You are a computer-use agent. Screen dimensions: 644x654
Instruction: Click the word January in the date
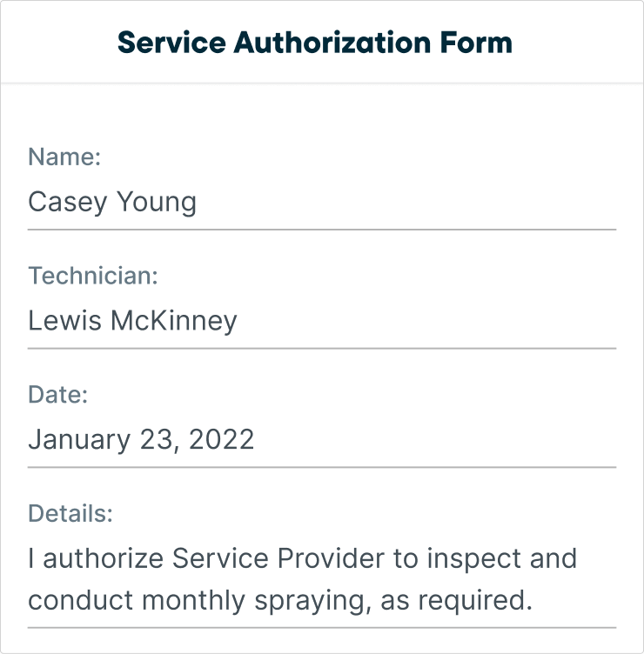(x=79, y=440)
